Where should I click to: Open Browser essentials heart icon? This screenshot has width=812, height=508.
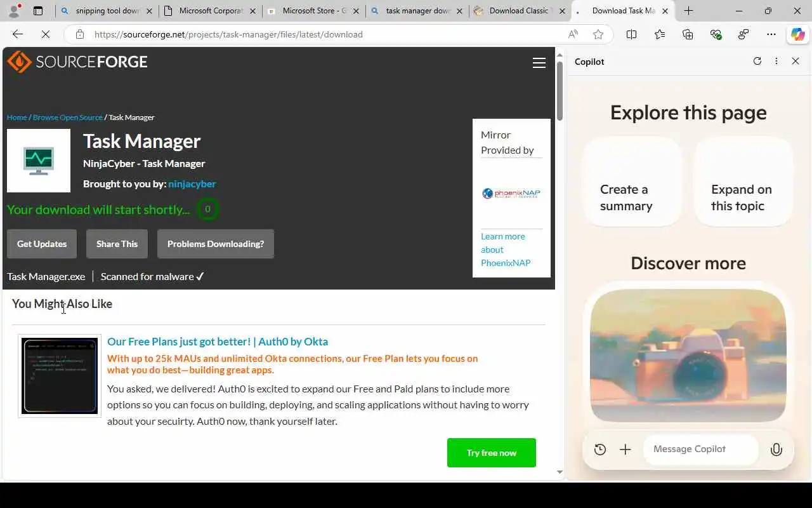click(x=716, y=34)
